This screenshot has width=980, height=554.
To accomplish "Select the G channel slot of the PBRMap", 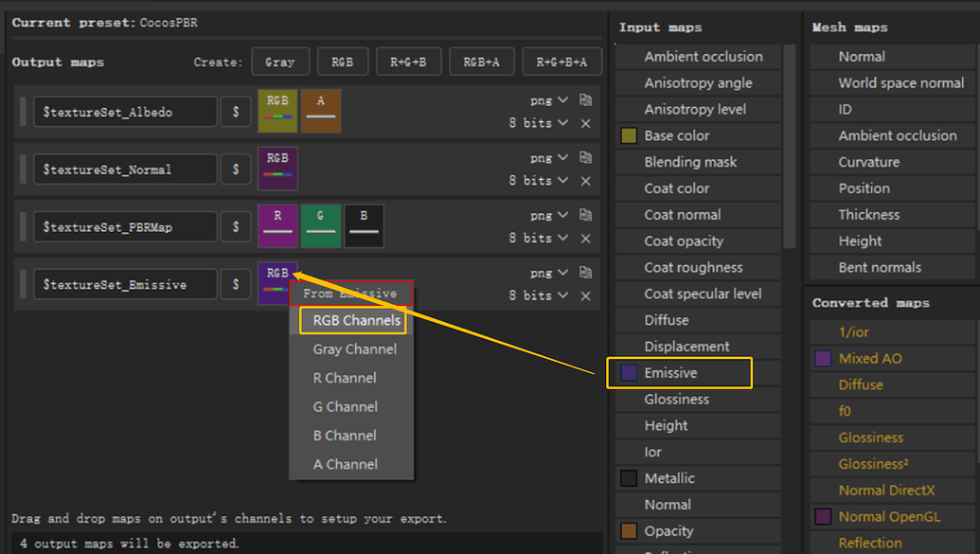I will (320, 225).
